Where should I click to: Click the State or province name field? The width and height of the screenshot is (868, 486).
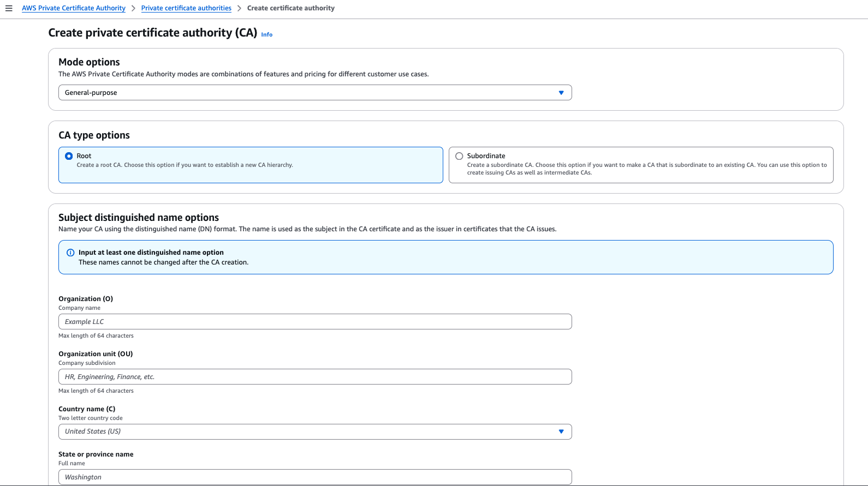(x=315, y=477)
